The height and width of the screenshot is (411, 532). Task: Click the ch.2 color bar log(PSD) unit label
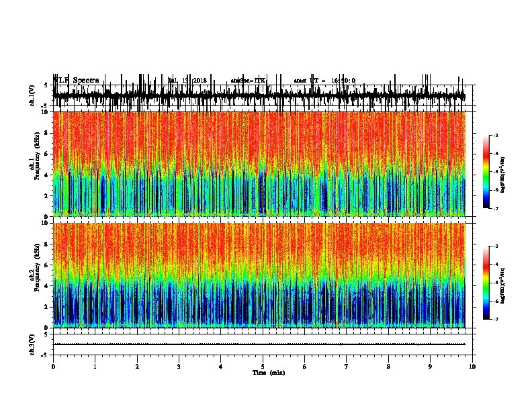[503, 285]
